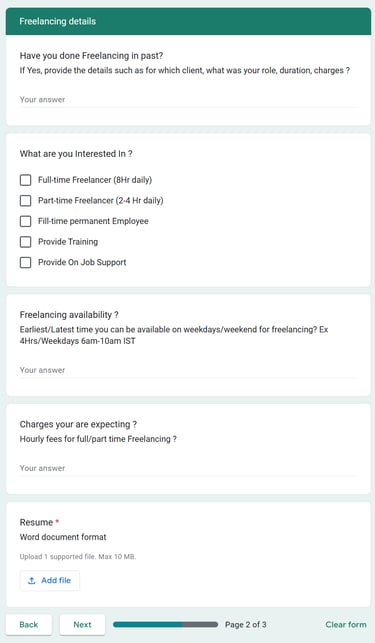This screenshot has height=643, width=375.
Task: Click the past freelancing answer field
Action: click(189, 100)
